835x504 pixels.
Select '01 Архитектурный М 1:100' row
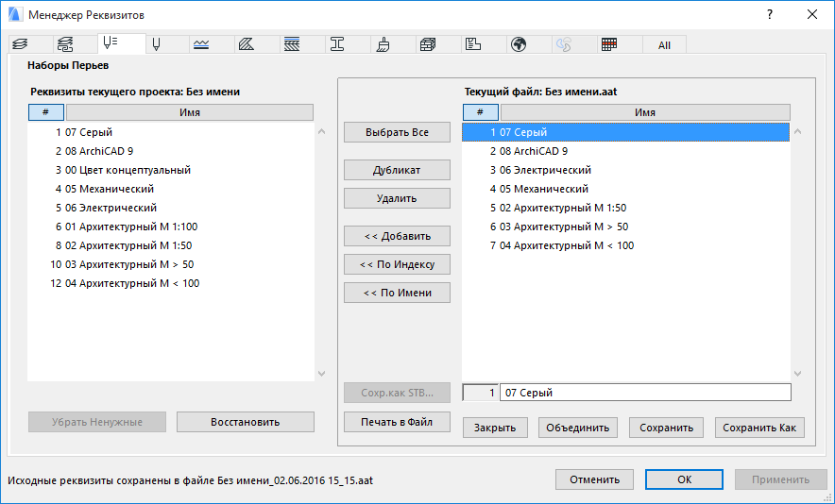(x=171, y=227)
